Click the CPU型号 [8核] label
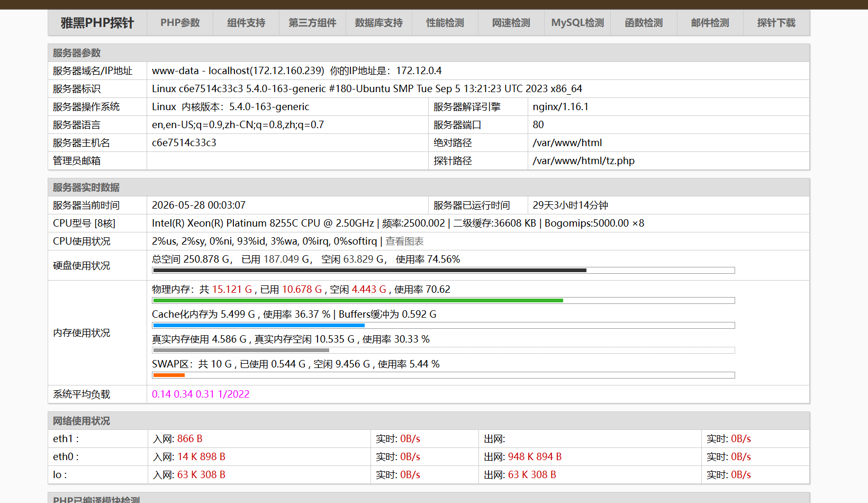The image size is (868, 503). click(84, 223)
